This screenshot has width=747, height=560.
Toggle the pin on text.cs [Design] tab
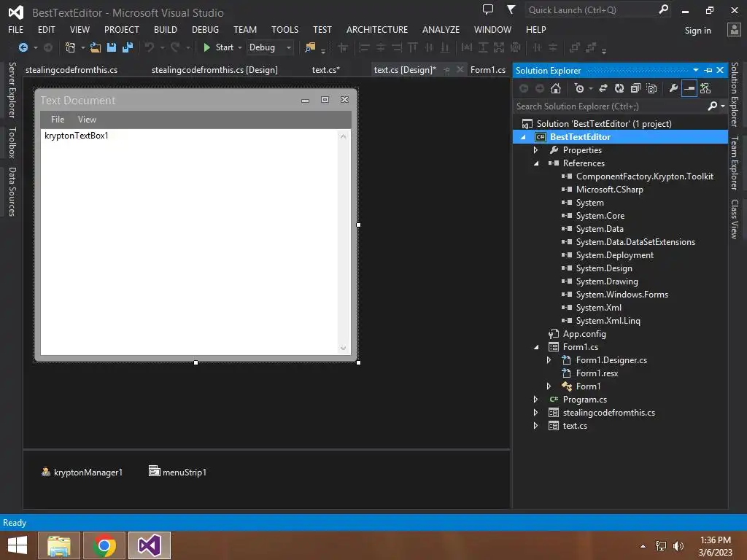point(447,69)
